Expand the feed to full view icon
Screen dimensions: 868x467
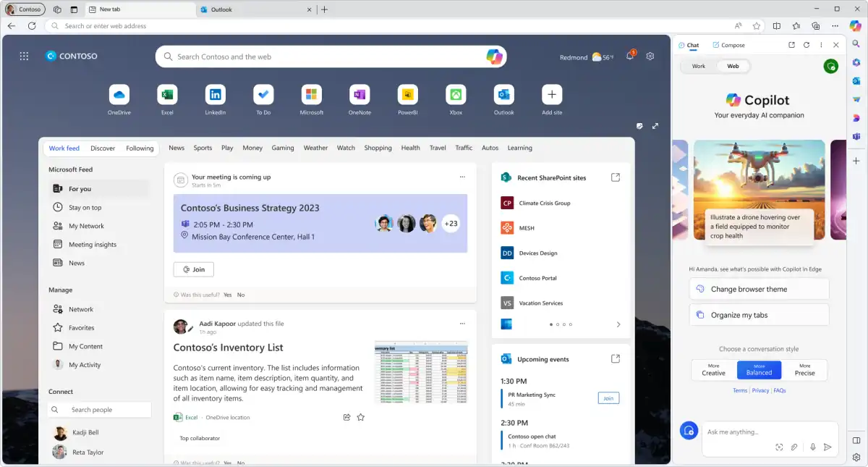tap(655, 126)
